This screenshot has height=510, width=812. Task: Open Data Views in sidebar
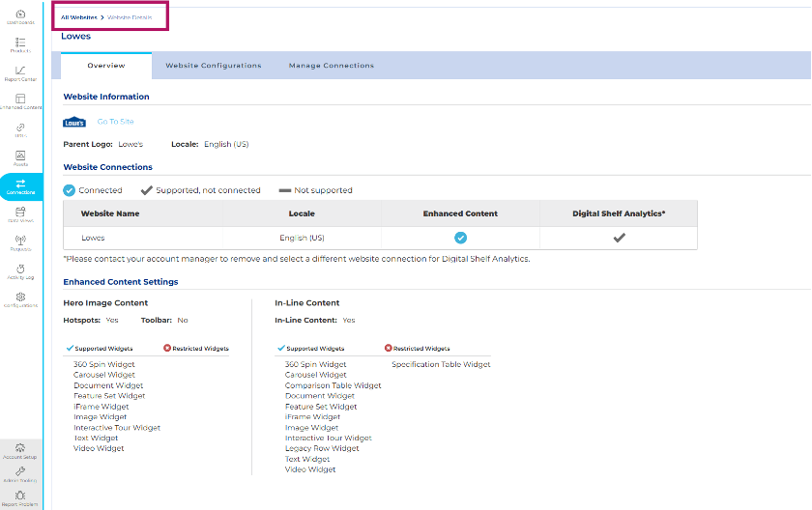pyautogui.click(x=20, y=214)
